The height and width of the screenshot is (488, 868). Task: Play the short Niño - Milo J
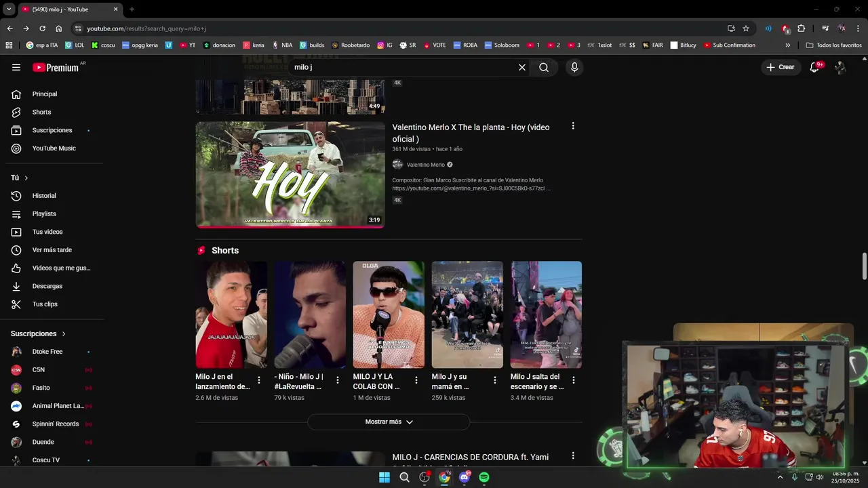tap(310, 314)
